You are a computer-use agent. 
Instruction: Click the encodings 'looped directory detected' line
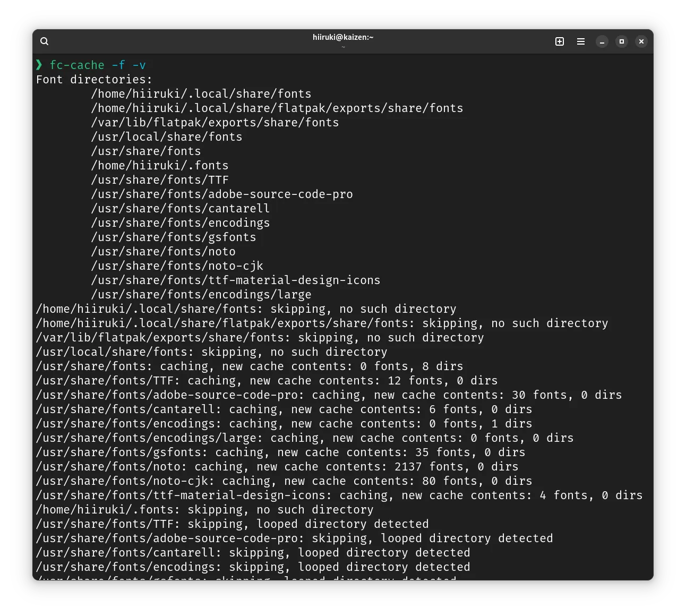253,567
